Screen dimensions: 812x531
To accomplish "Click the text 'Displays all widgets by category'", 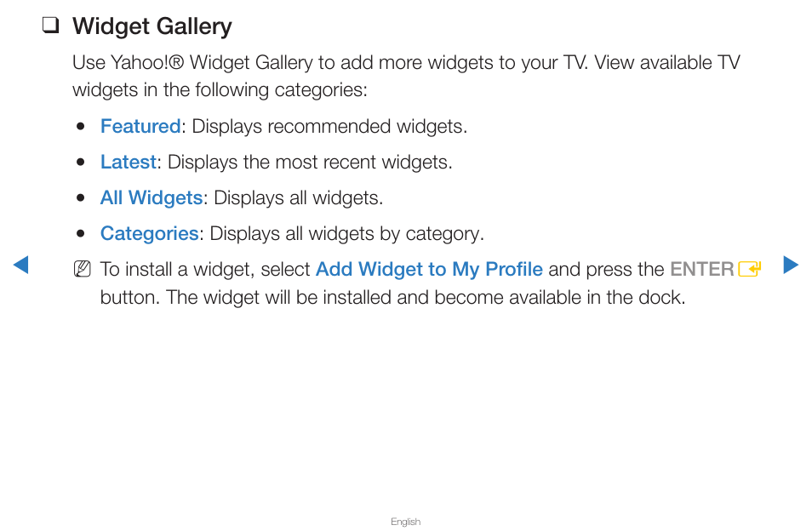I will [347, 234].
